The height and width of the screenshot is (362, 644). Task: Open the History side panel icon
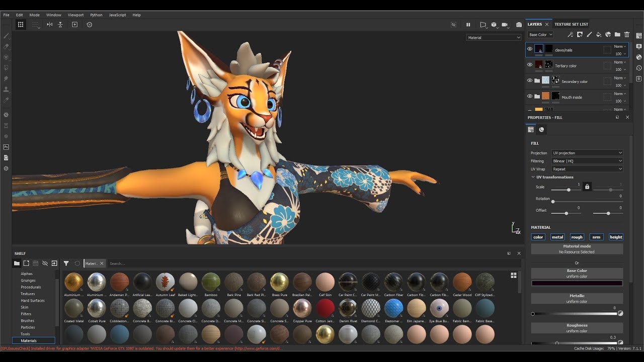pos(639,68)
